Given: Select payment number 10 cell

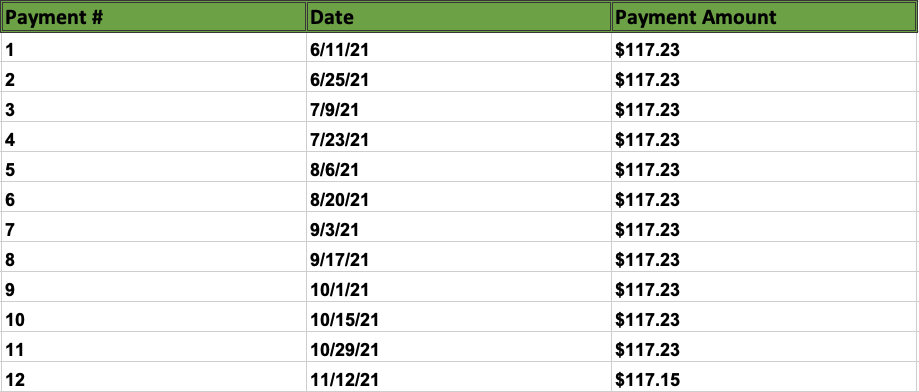Looking at the screenshot, I should pyautogui.click(x=154, y=317).
